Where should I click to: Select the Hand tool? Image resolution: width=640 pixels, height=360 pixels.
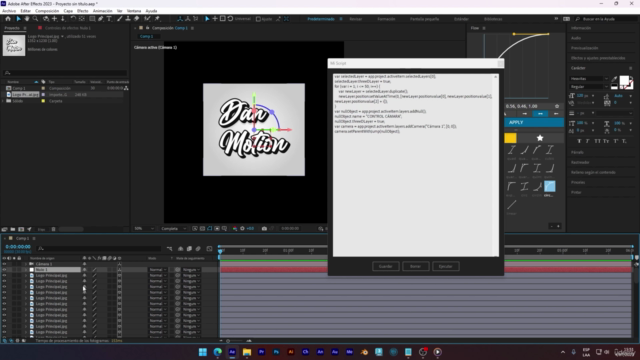[x=27, y=19]
